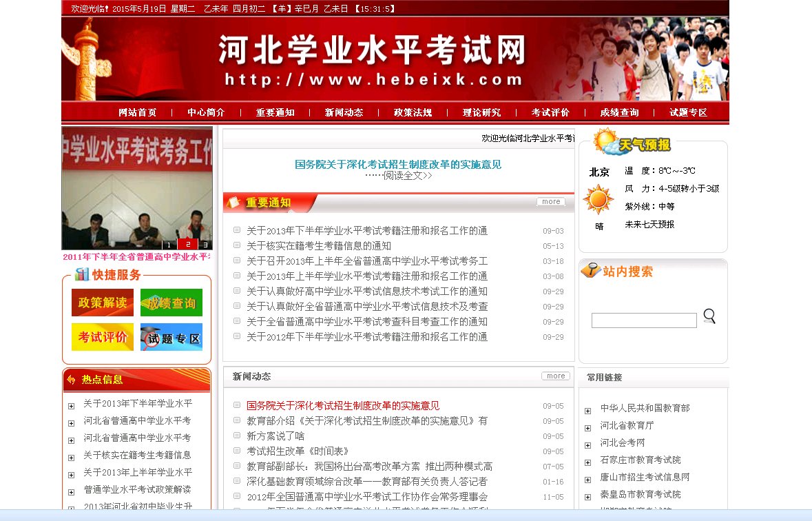Open the 政策法规 navigation menu item

pyautogui.click(x=413, y=112)
